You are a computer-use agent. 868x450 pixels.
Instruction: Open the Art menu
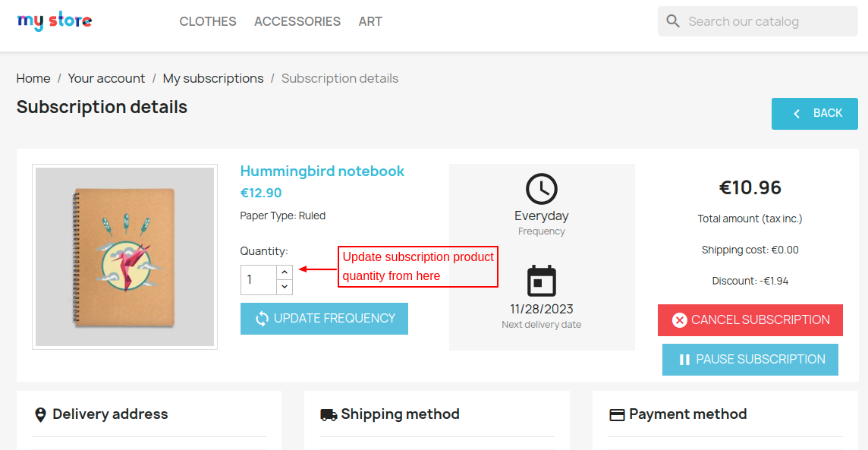tap(370, 21)
